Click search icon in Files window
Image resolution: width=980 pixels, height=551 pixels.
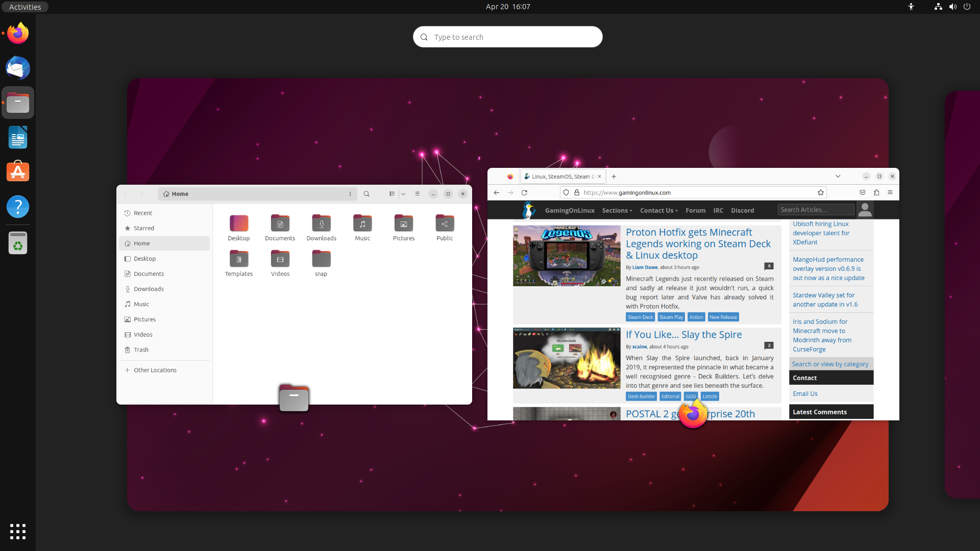pyautogui.click(x=366, y=194)
